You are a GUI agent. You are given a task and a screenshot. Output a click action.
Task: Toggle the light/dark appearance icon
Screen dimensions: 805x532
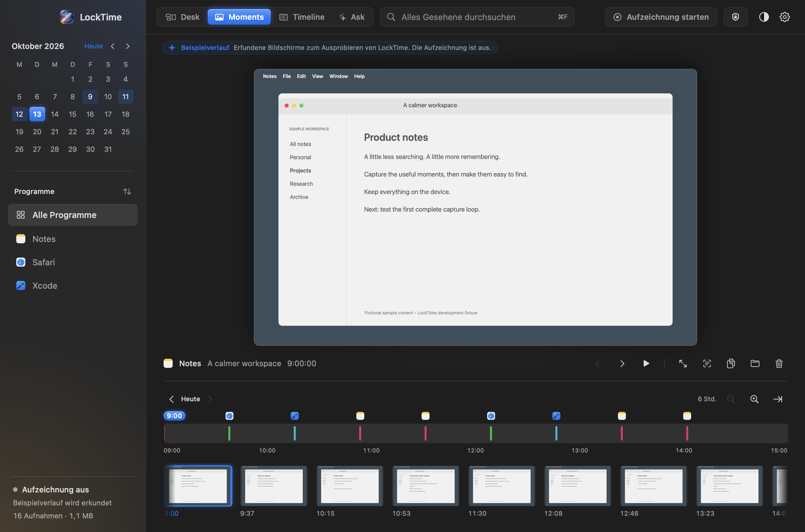[x=763, y=17]
